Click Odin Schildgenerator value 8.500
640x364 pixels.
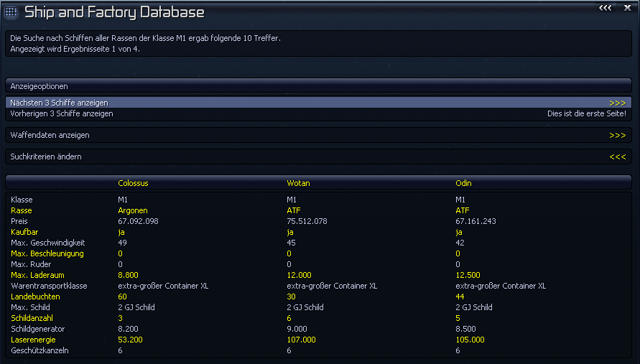(x=465, y=329)
